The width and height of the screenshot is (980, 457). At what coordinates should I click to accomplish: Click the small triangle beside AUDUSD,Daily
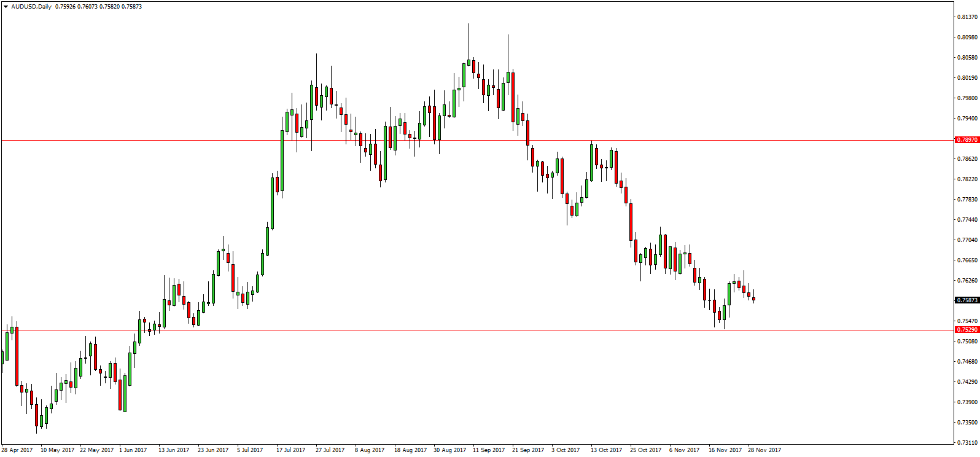click(x=6, y=7)
